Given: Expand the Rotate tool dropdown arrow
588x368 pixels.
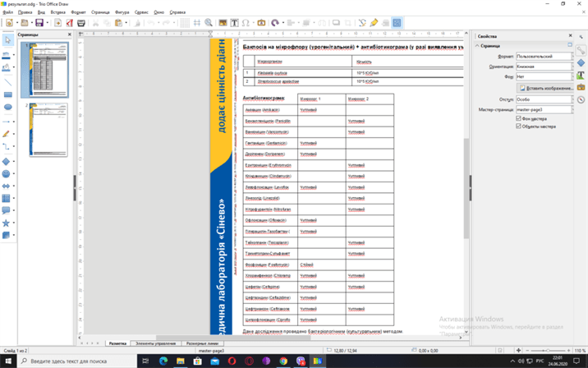Looking at the screenshot, I should click(283, 23).
